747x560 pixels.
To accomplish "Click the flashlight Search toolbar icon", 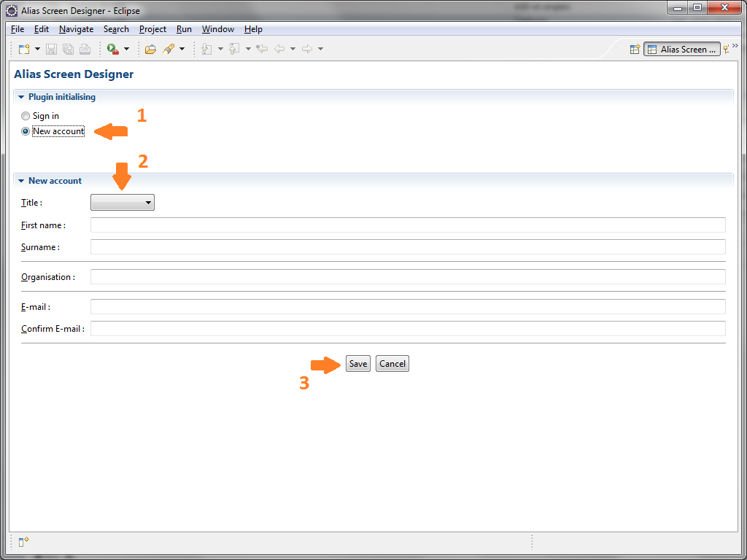I will 169,49.
